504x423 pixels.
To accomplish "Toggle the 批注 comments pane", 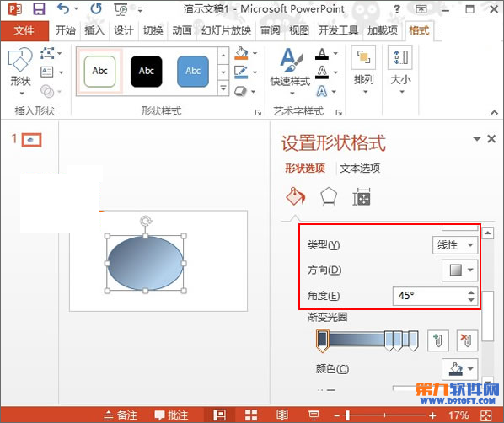I will click(171, 415).
